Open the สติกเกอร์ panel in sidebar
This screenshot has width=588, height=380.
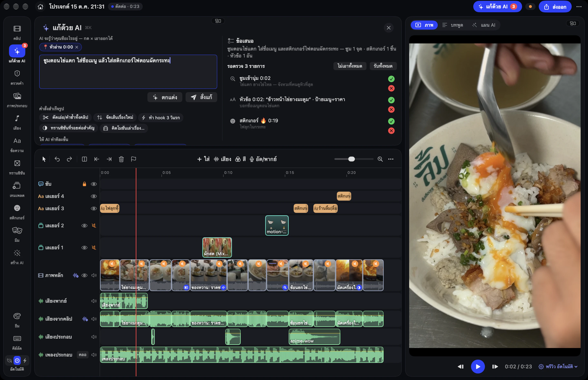[x=17, y=212]
